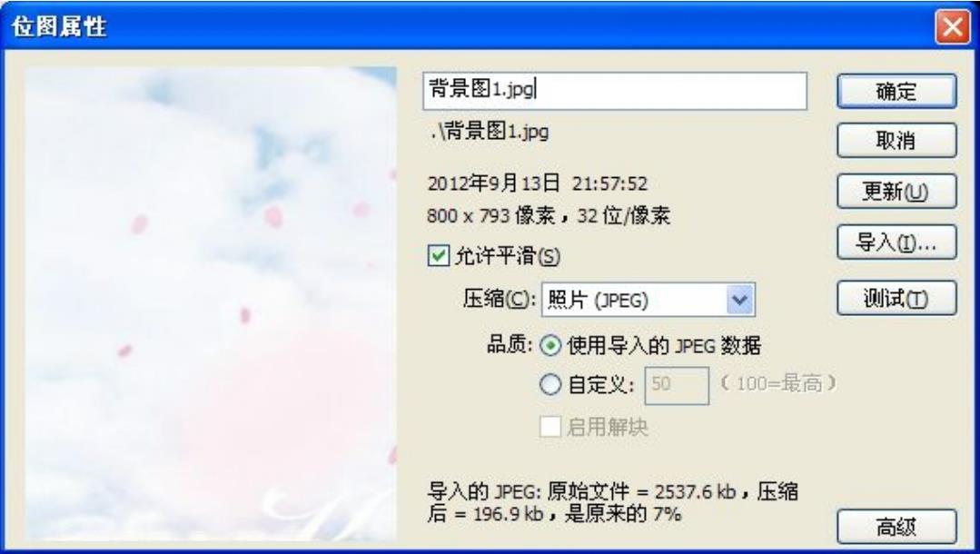Expand the 压缩 dropdown arrow
Screen dimensions: 980x554
740,300
